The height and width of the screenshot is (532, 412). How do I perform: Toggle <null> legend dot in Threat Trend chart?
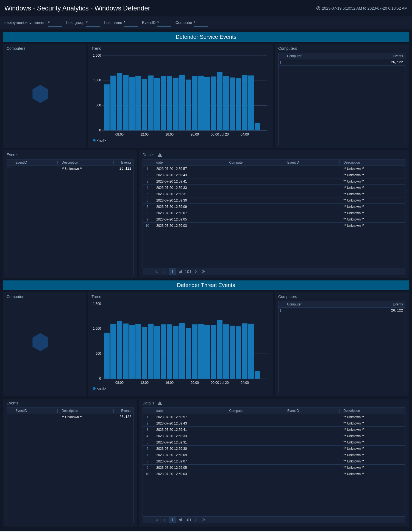tap(94, 388)
